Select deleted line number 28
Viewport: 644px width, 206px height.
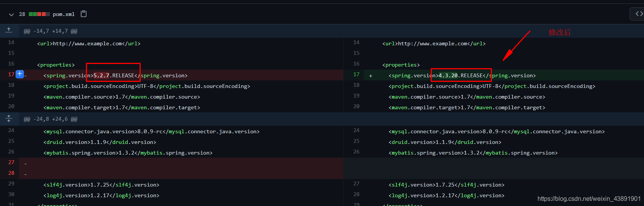(11, 173)
